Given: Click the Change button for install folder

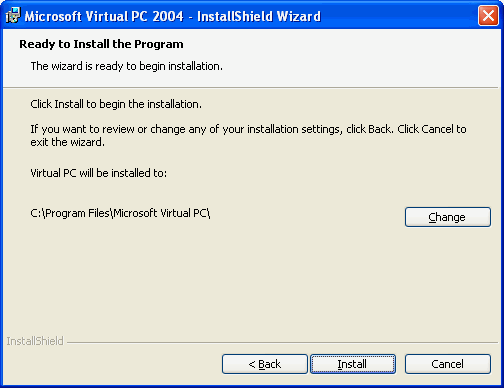Looking at the screenshot, I should click(x=448, y=217).
